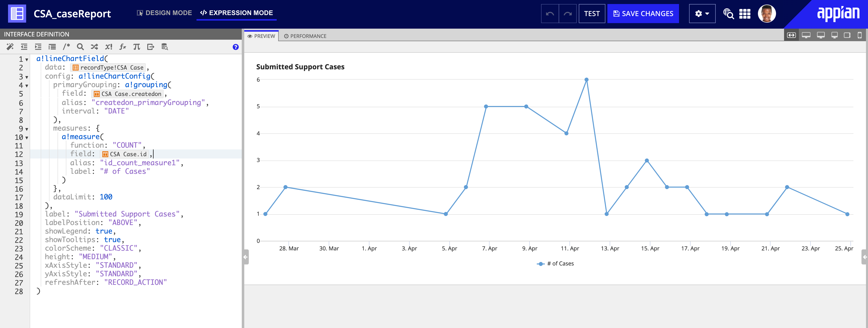
Task: Click the a!measure function name
Action: [x=81, y=137]
